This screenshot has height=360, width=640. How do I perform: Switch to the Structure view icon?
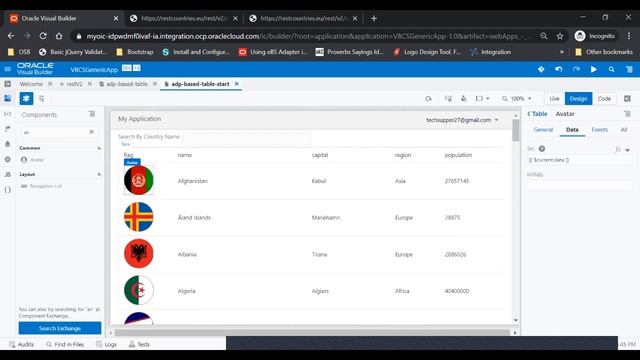pyautogui.click(x=42, y=98)
